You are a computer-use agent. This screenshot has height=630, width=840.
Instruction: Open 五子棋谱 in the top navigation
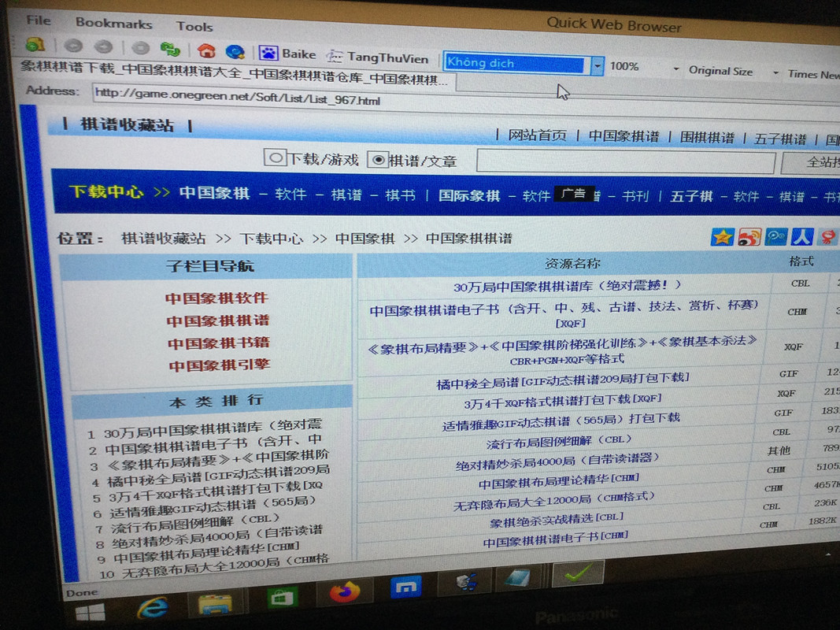[x=780, y=139]
